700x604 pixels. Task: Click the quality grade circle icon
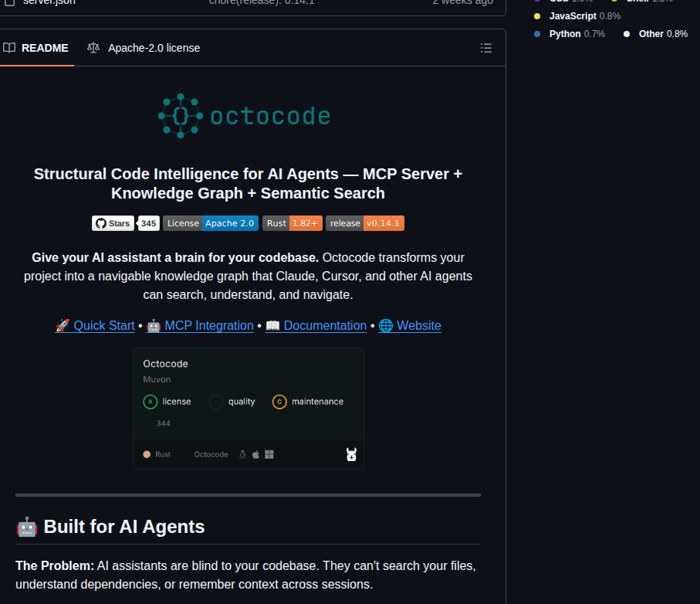[216, 402]
